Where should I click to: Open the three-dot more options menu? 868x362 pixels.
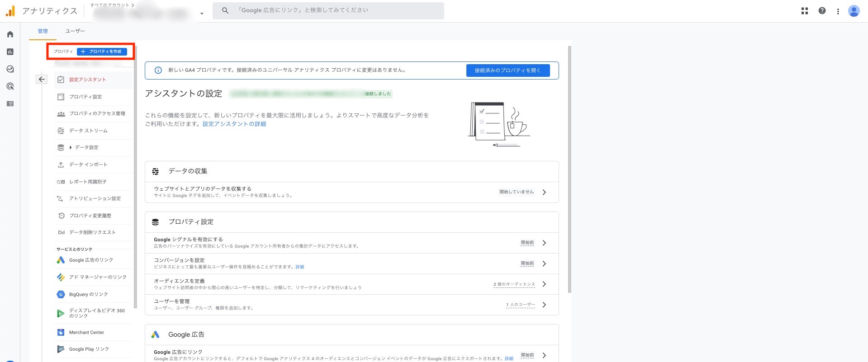click(838, 11)
